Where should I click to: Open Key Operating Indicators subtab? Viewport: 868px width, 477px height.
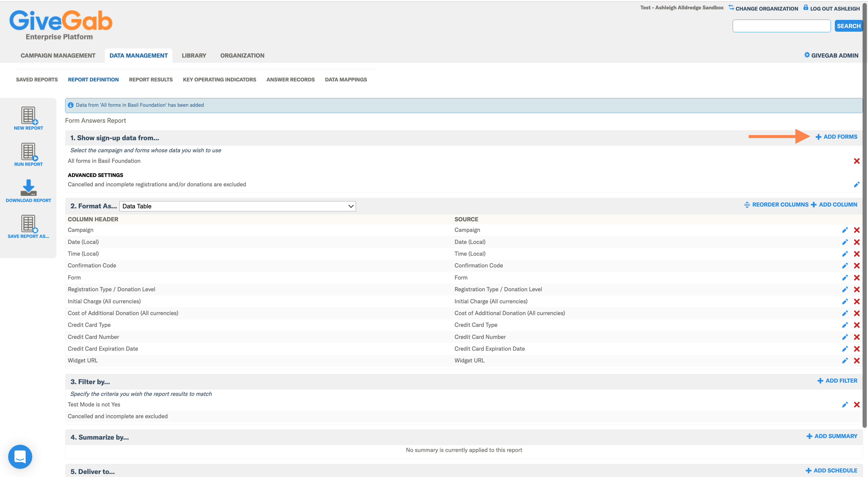coord(219,80)
